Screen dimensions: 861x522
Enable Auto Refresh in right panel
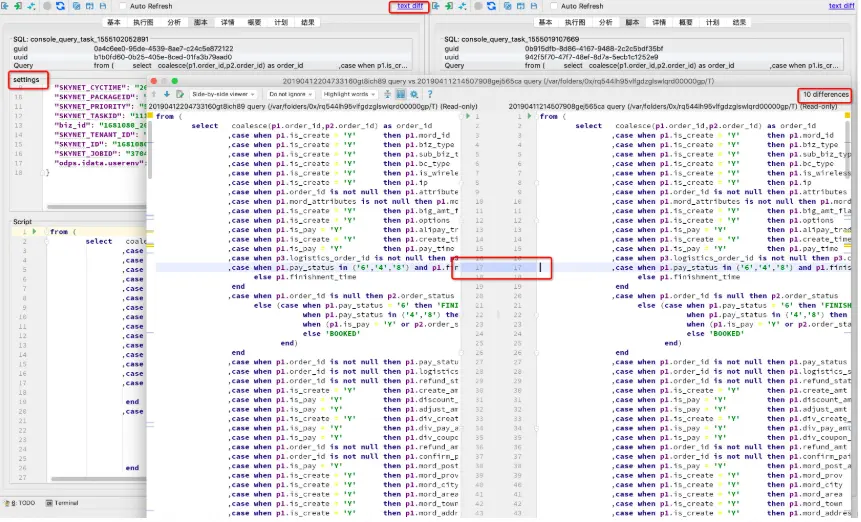(x=554, y=6)
